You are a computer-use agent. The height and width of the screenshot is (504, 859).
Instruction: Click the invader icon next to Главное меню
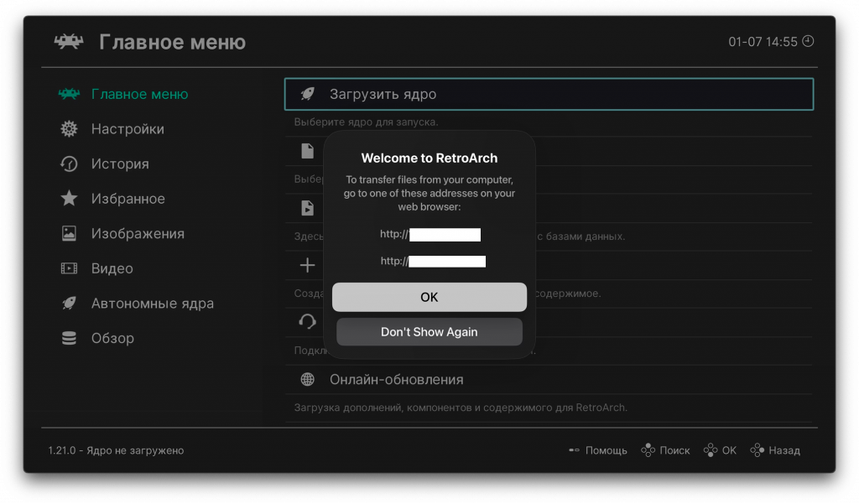click(x=69, y=94)
